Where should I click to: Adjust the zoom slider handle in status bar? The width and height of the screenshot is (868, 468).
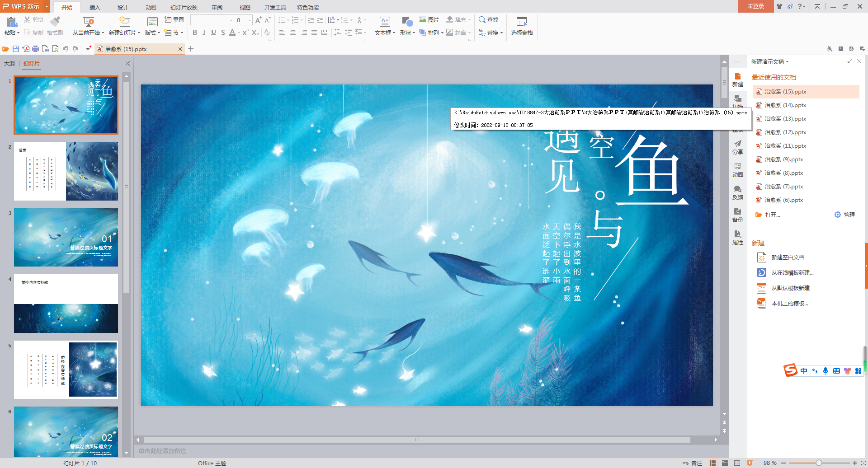(819, 463)
